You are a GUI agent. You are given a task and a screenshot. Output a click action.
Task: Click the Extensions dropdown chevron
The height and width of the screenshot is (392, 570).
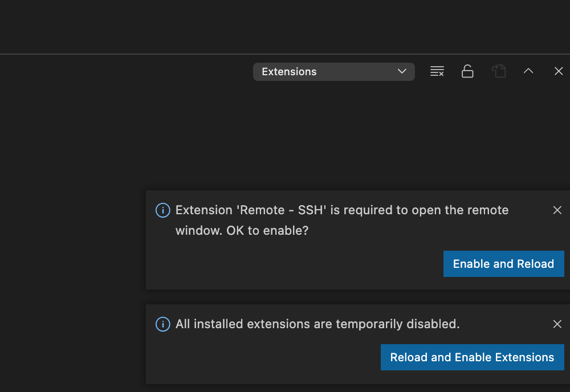tap(402, 71)
